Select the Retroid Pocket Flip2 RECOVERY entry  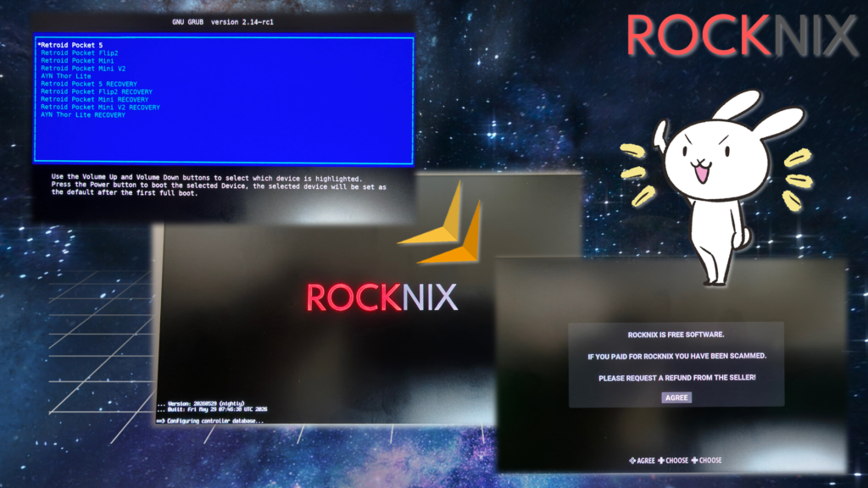click(97, 91)
